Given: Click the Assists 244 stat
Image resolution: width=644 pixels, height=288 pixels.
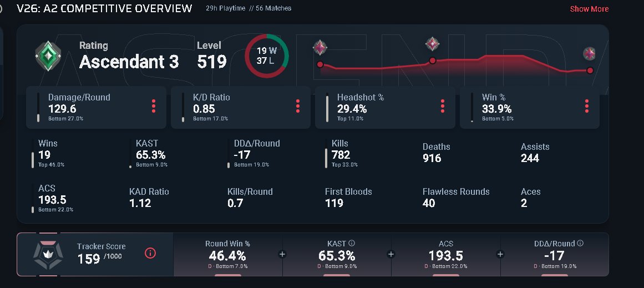Looking at the screenshot, I should point(535,153).
